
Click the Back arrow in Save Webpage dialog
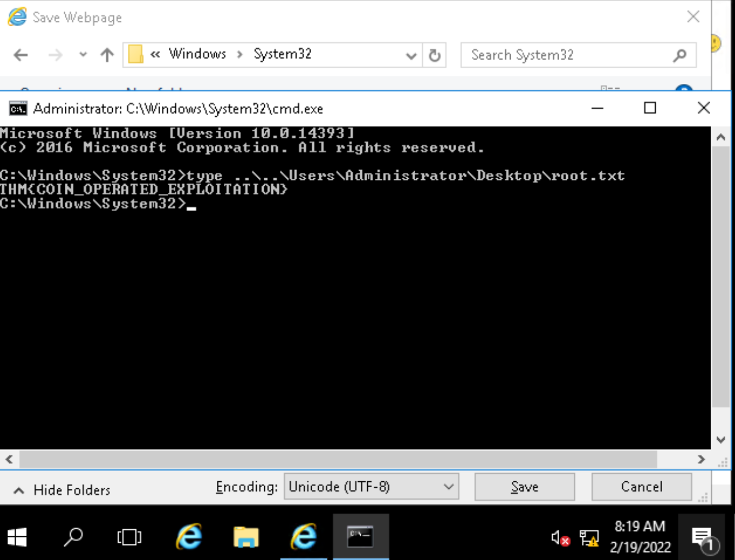tap(21, 55)
